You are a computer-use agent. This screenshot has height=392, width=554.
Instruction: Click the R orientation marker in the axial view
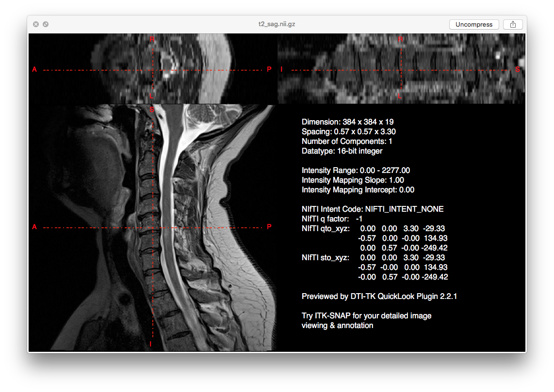(x=152, y=39)
